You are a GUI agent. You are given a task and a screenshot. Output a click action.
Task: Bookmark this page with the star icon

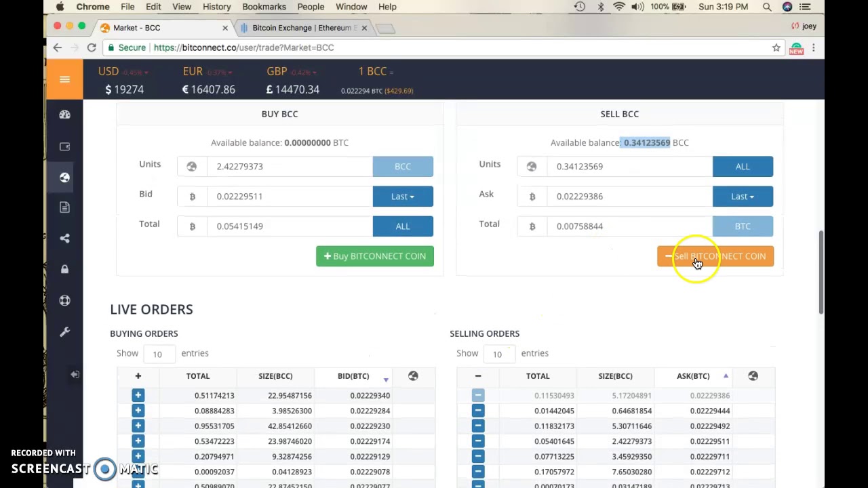coord(776,47)
